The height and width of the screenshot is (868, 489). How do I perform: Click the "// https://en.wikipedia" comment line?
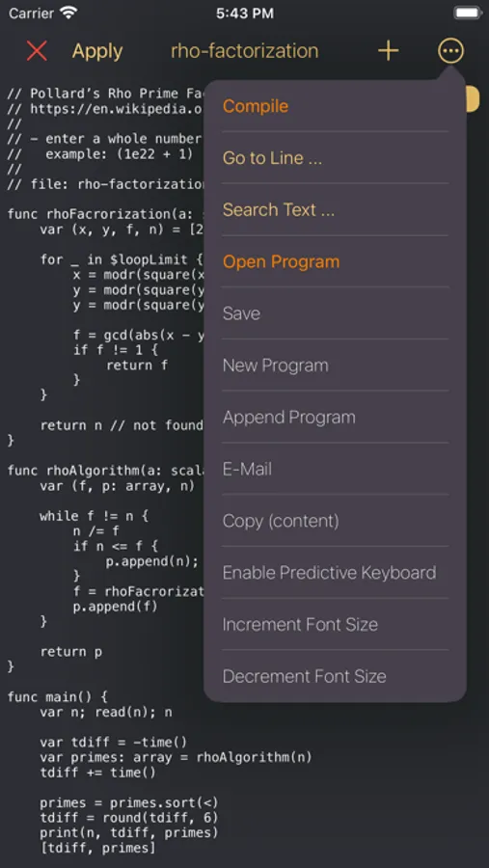tap(106, 108)
